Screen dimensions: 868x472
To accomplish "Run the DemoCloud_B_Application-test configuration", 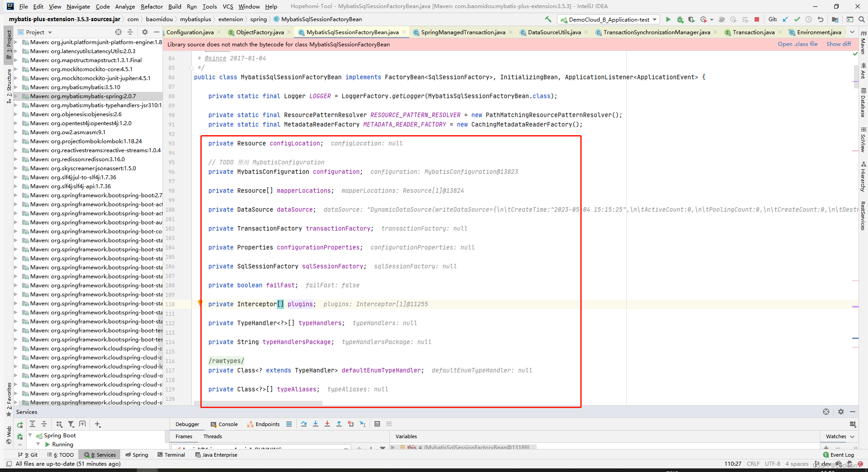I will click(668, 19).
